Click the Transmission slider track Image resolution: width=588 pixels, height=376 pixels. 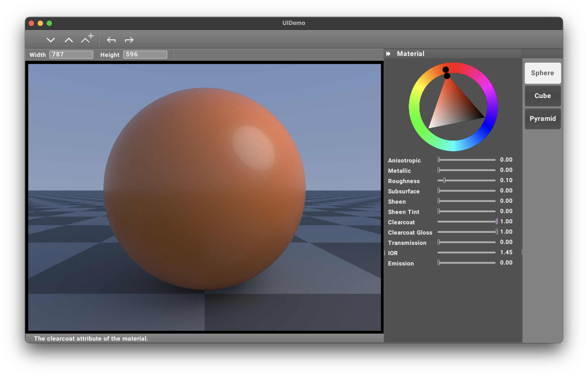466,242
